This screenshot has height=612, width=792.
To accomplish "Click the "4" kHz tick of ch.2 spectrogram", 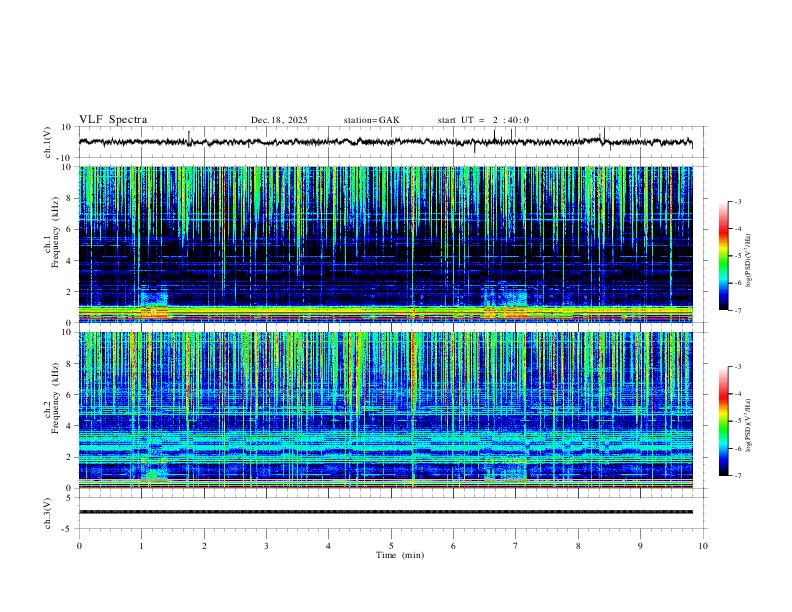I will point(69,426).
